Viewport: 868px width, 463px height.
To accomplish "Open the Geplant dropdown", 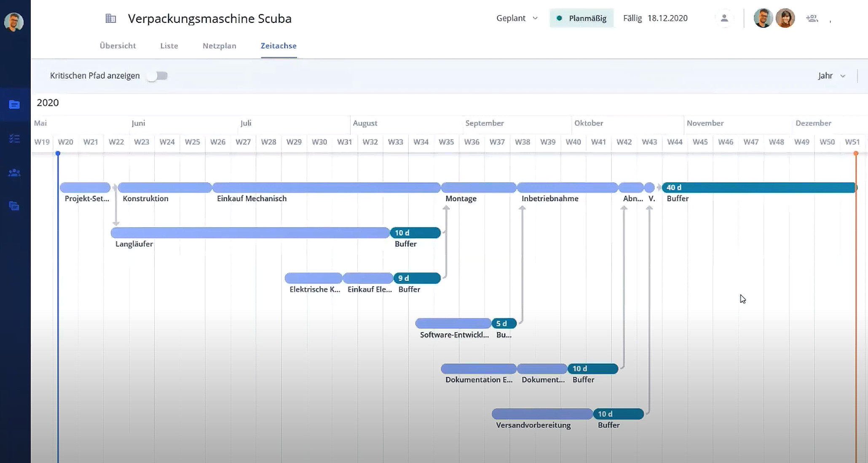I will click(x=512, y=18).
